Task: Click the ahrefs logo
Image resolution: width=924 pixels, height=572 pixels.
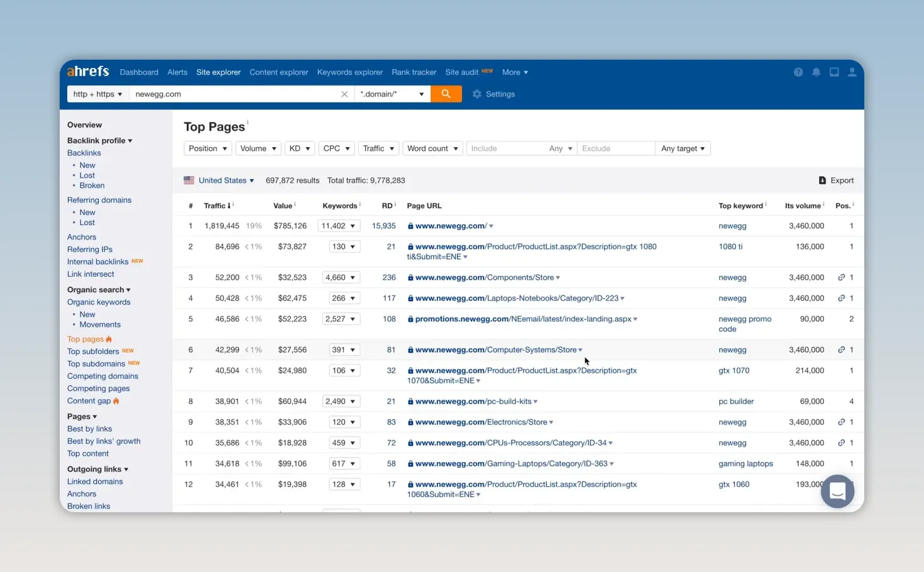Action: (x=88, y=72)
